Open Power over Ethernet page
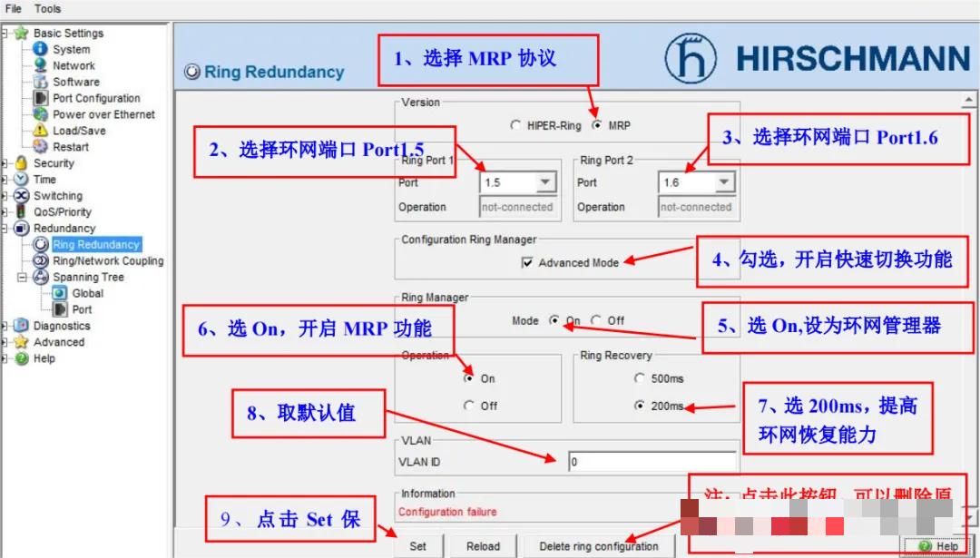980x558 pixels. click(103, 114)
